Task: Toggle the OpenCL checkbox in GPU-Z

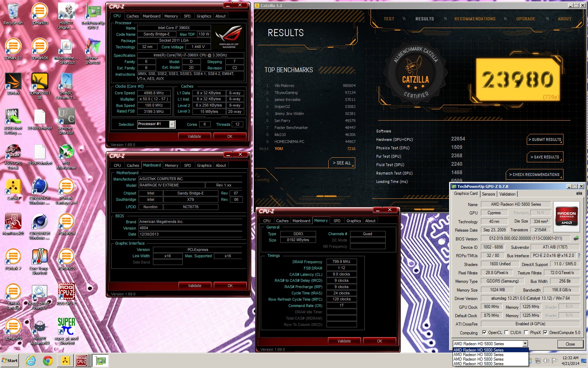Action: pos(484,333)
